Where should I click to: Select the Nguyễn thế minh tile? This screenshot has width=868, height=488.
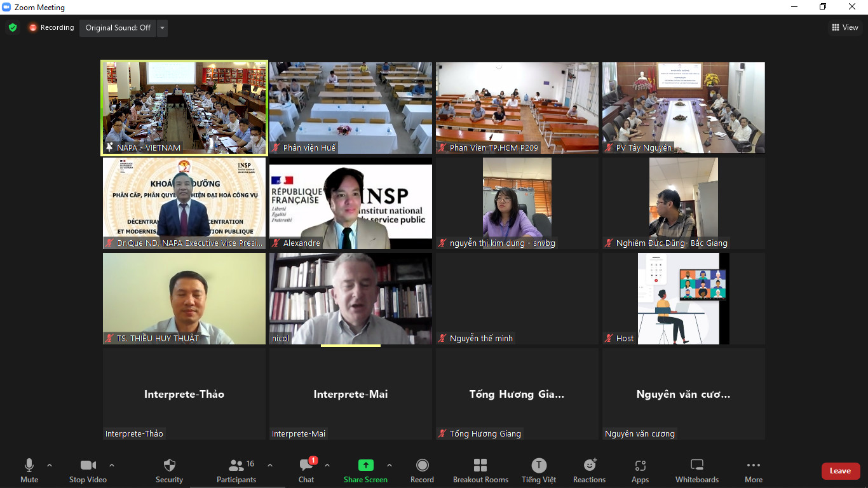tap(517, 299)
